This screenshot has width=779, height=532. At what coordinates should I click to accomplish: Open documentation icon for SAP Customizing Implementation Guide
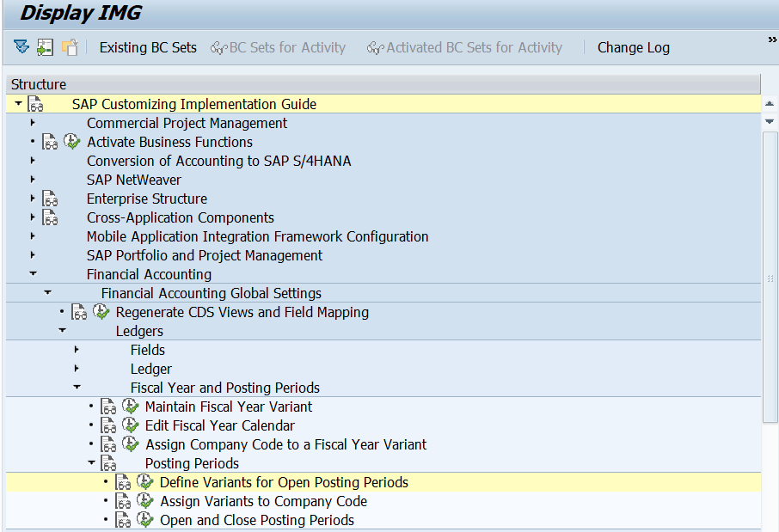(35, 104)
